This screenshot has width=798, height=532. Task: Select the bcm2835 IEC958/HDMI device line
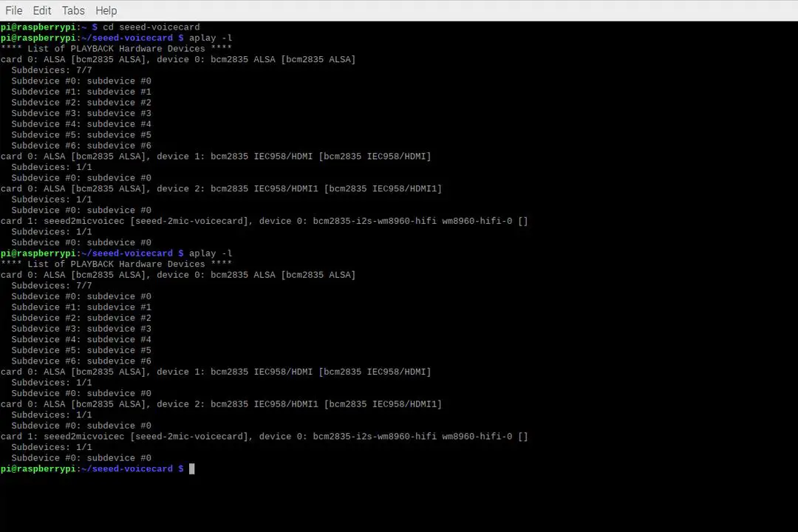pyautogui.click(x=215, y=156)
